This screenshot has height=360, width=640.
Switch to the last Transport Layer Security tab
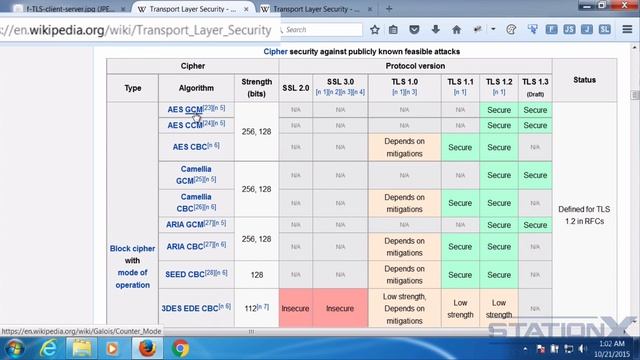pos(316,9)
